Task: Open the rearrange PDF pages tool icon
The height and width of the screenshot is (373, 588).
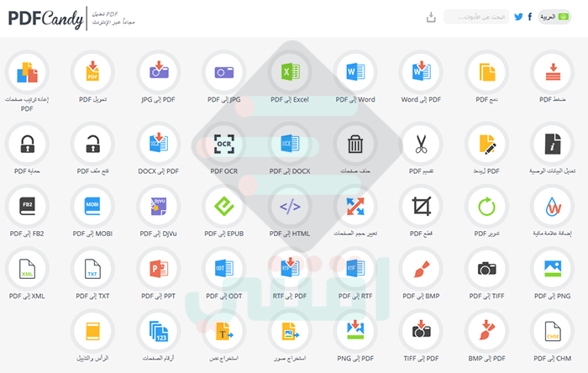Action: 27,72
